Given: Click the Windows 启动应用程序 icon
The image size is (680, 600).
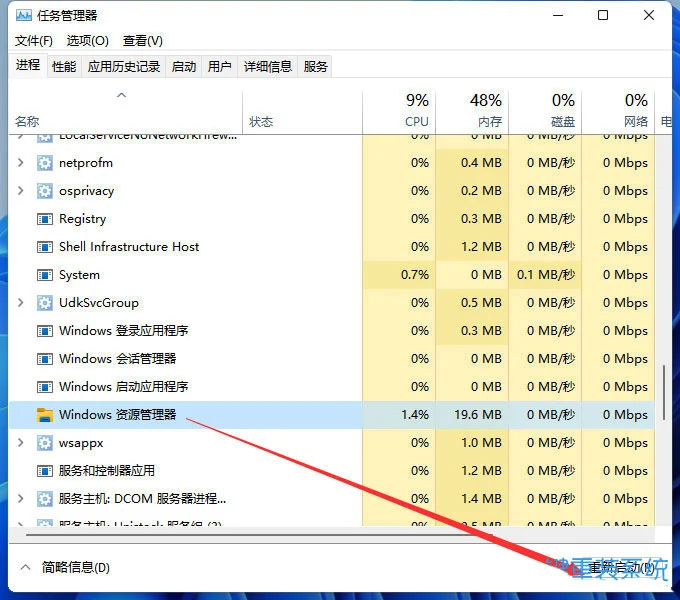Looking at the screenshot, I should tap(45, 387).
